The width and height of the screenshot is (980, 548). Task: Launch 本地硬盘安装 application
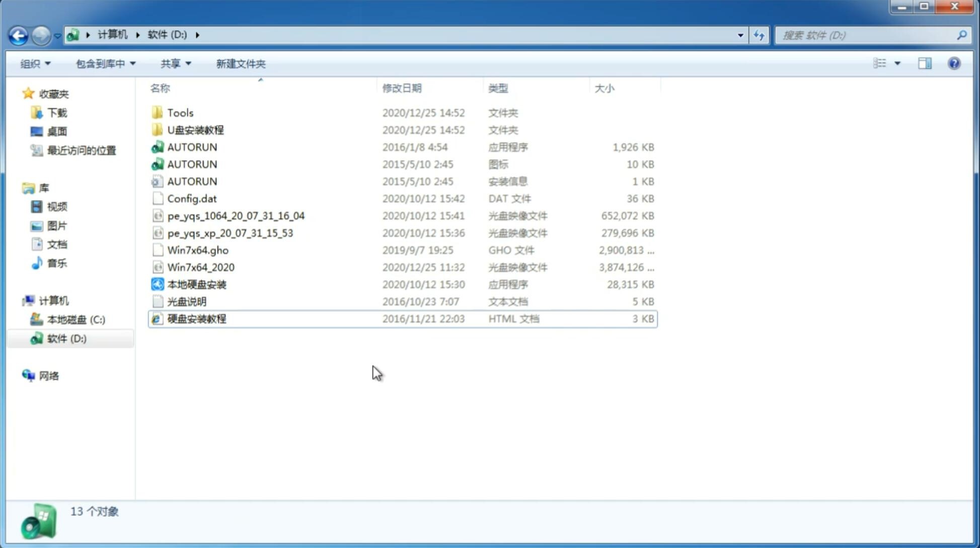click(x=196, y=284)
